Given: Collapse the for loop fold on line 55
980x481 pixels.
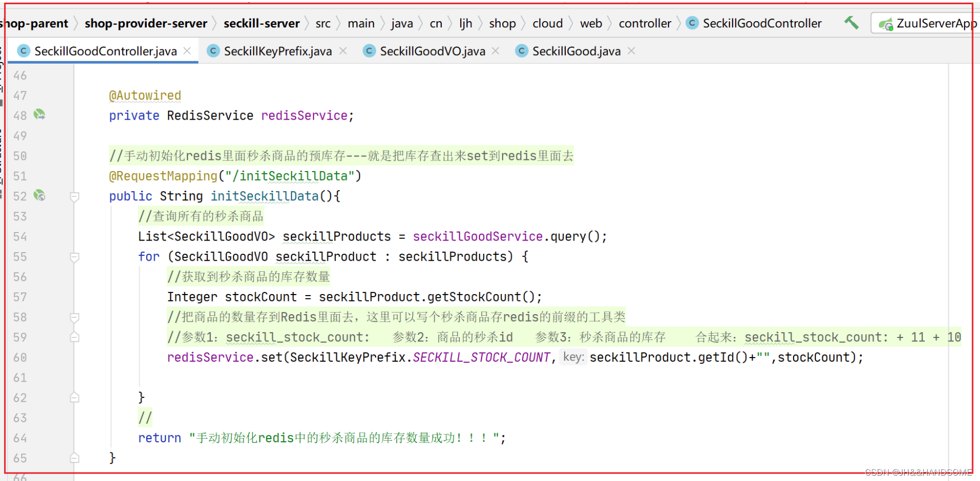Looking at the screenshot, I should [75, 257].
